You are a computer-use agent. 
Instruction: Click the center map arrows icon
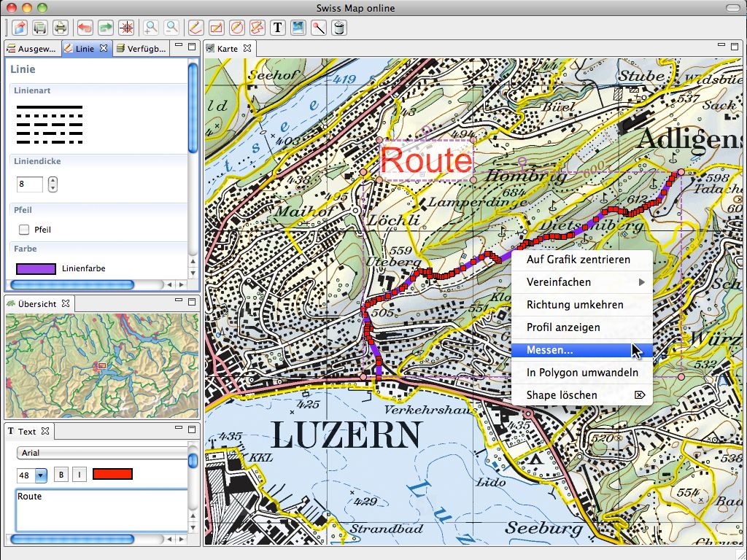126,28
